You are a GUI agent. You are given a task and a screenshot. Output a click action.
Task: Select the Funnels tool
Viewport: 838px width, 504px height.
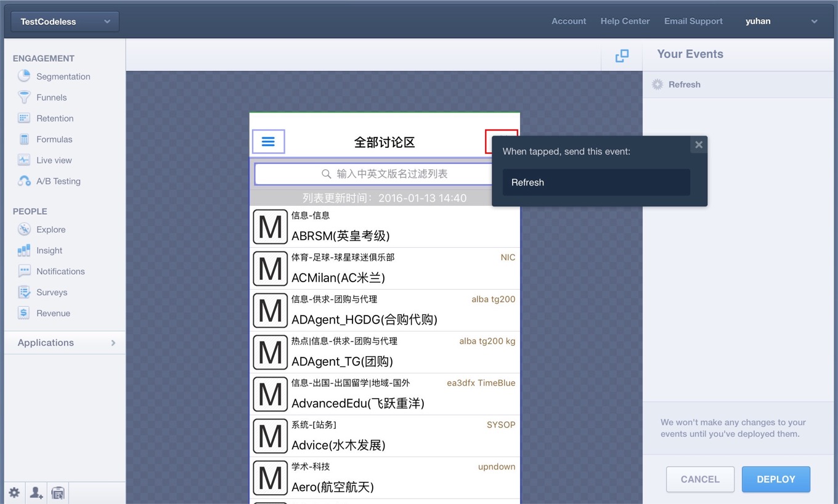(52, 97)
